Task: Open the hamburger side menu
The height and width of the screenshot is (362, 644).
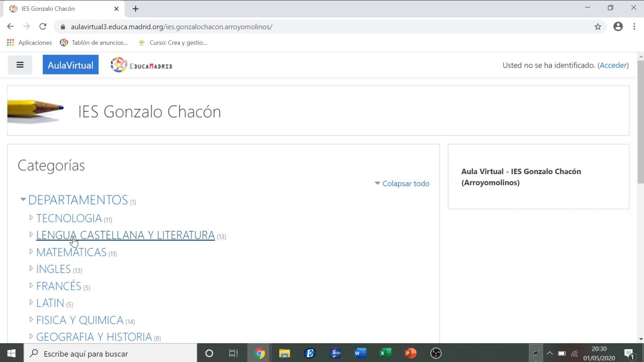Action: tap(20, 65)
